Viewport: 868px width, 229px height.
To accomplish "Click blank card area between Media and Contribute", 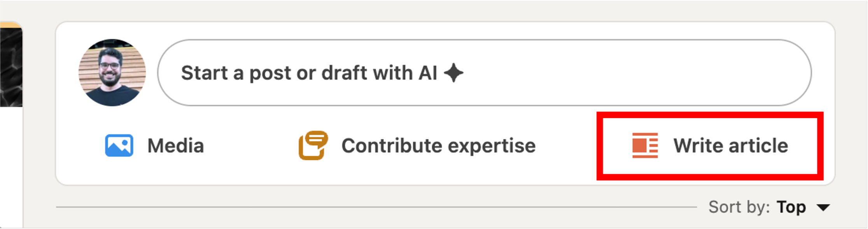I will pyautogui.click(x=251, y=146).
